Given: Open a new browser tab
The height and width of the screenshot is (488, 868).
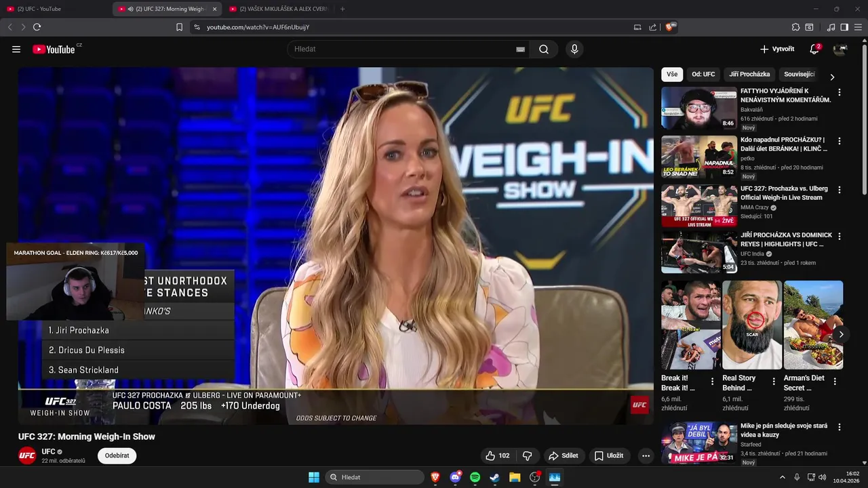Looking at the screenshot, I should click(x=342, y=9).
